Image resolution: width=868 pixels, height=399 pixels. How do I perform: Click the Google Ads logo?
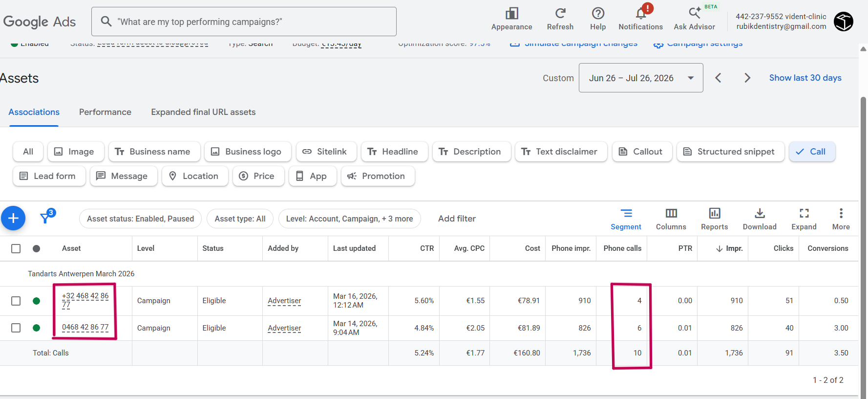click(x=40, y=22)
